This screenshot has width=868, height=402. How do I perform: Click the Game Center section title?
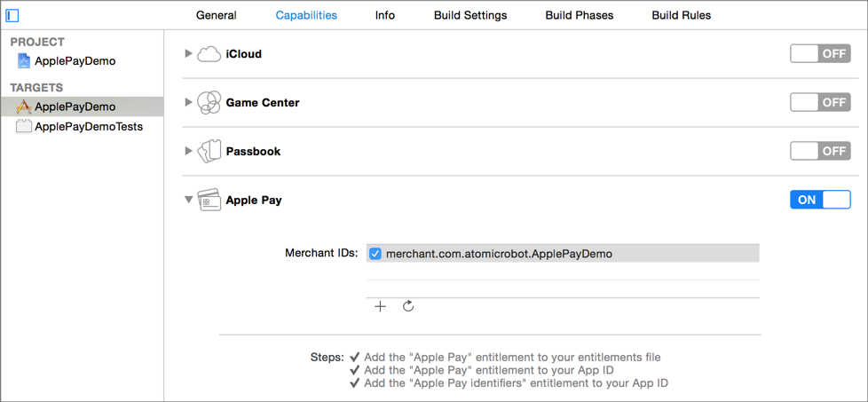point(263,102)
